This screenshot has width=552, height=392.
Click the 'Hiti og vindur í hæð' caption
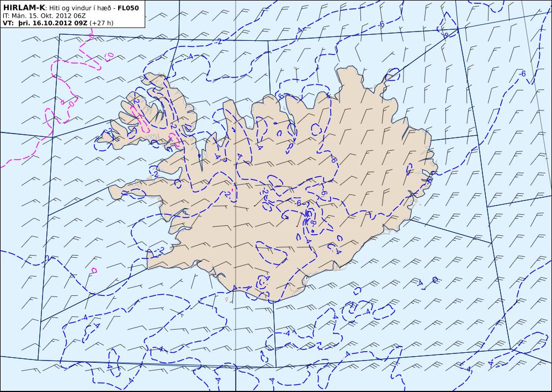[x=81, y=8]
